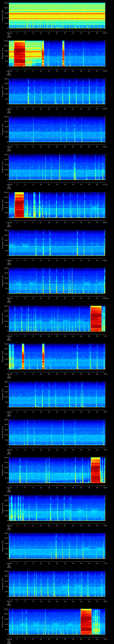Open the spectrogram panel starting at 2:54:00
114x644 pixels.
pos(57,91)
